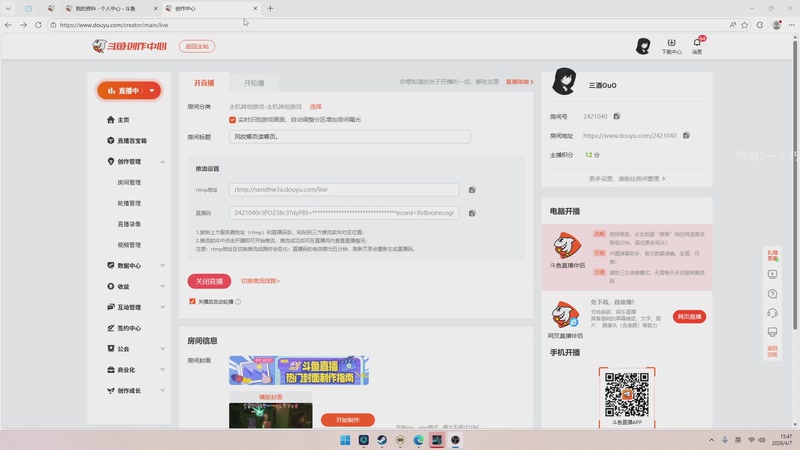Open 视频管理 submenu item
Screen dimensions: 800x450
point(129,245)
